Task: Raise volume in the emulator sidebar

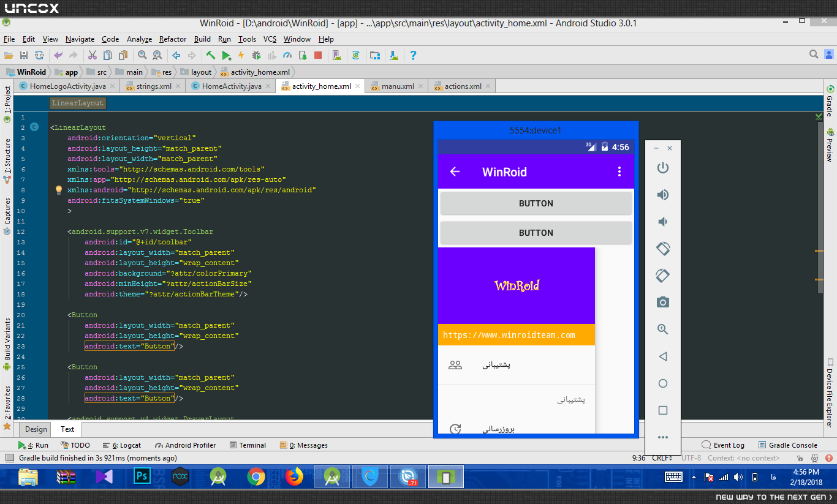Action: (662, 195)
